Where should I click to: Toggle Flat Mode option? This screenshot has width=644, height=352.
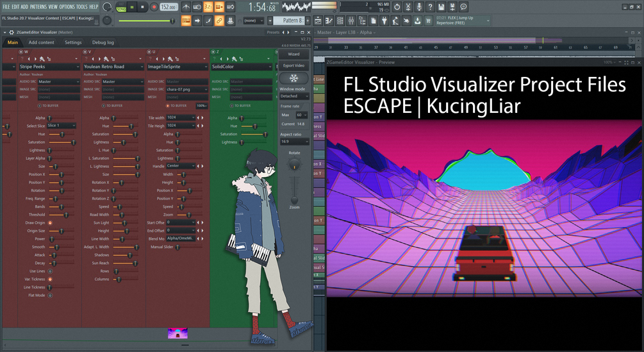[x=50, y=296]
